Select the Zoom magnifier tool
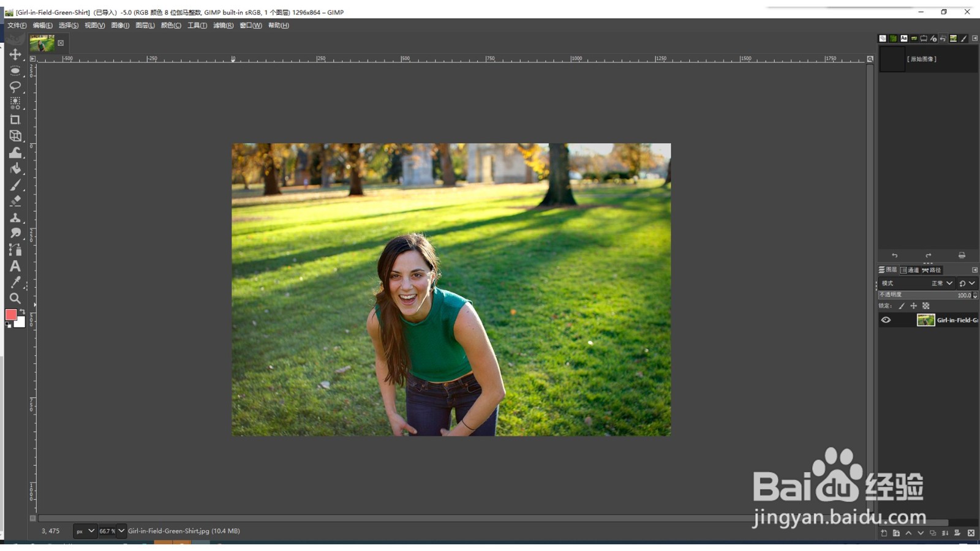980x551 pixels. [15, 299]
